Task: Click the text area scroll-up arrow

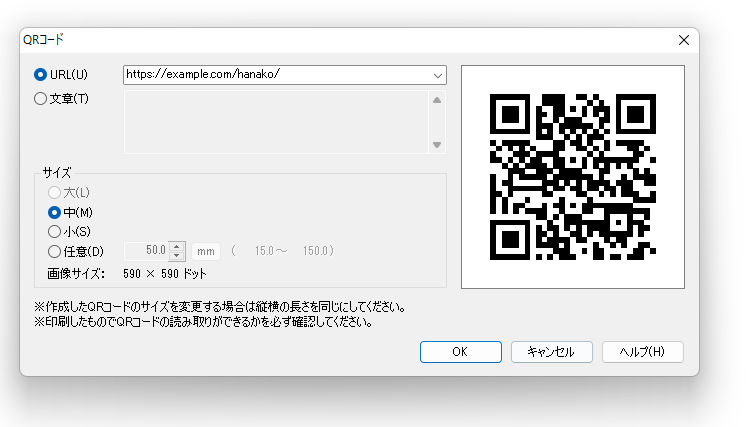Action: 437,100
